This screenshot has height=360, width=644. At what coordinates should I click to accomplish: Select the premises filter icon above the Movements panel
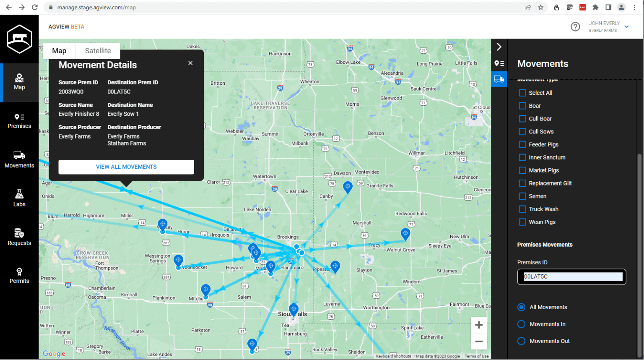click(x=499, y=63)
